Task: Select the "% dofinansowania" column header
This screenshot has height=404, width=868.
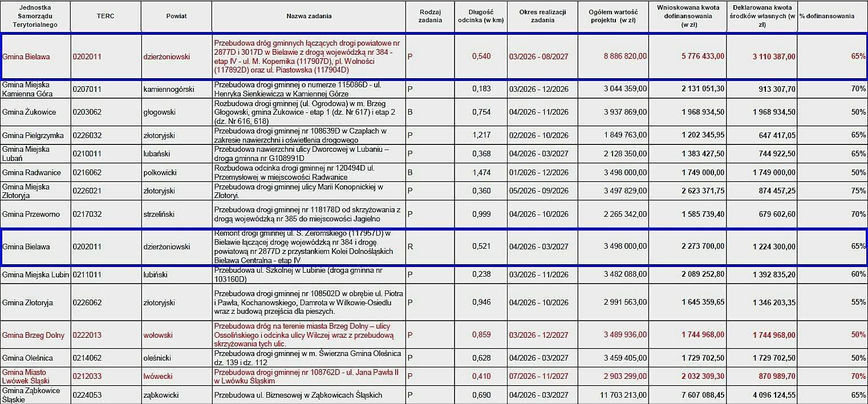Action: pos(830,17)
